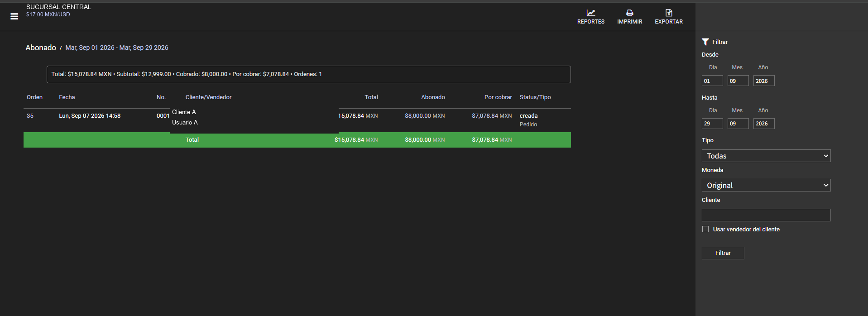Click Usuario A in the order row
Image resolution: width=868 pixels, height=316 pixels.
[185, 123]
